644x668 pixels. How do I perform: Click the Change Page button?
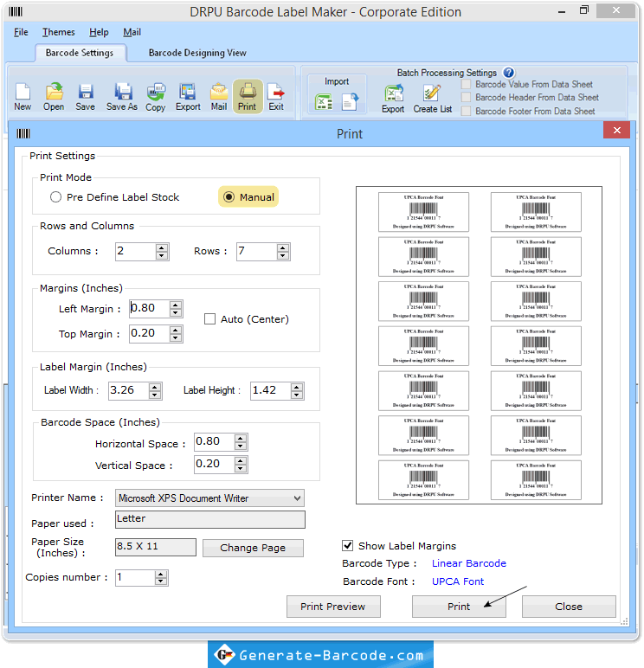[253, 548]
